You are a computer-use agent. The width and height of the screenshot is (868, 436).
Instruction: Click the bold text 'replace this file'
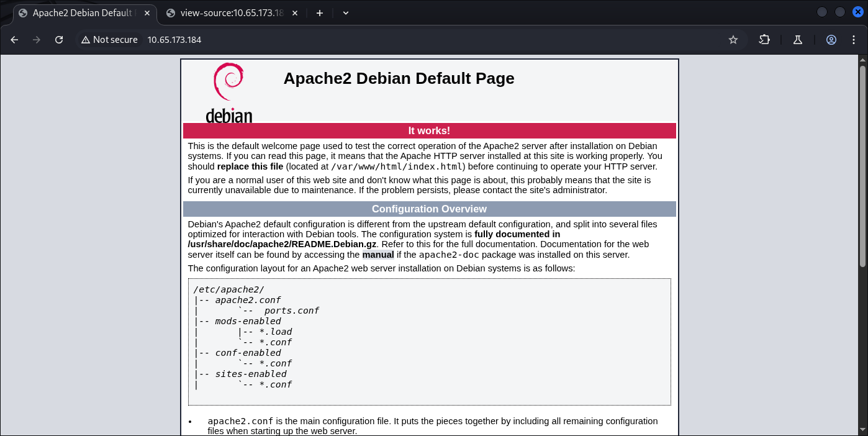click(250, 166)
